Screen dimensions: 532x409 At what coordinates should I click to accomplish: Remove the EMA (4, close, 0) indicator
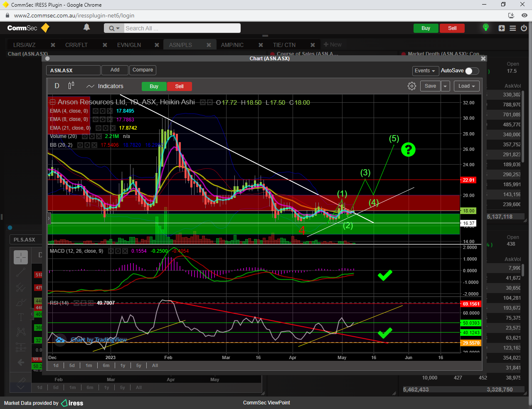(109, 111)
